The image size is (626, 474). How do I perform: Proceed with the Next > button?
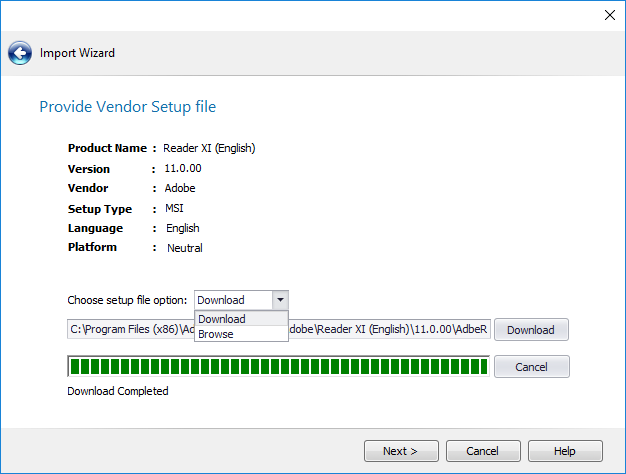point(400,451)
